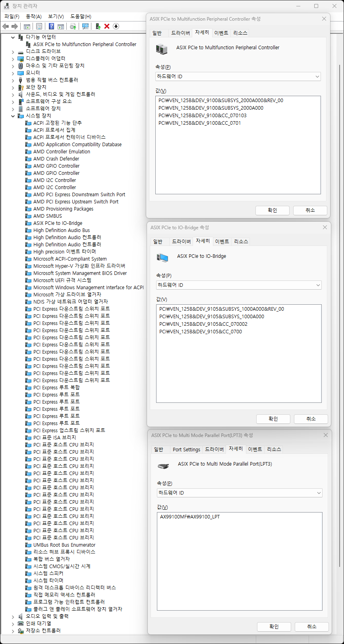Open Properties via the toolbar properties-sheet icon

[39, 26]
